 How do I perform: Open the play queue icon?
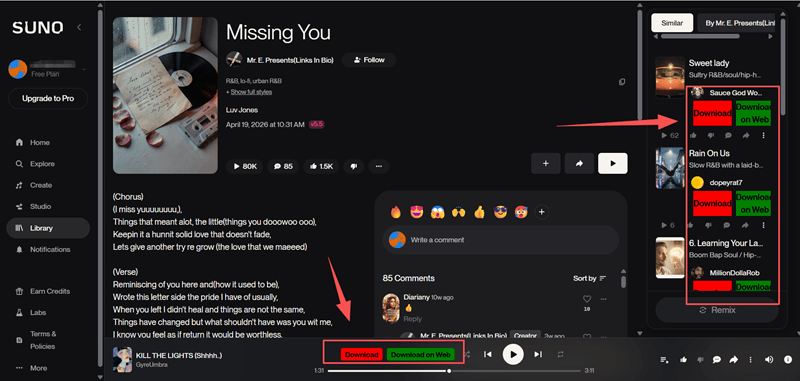point(664,360)
